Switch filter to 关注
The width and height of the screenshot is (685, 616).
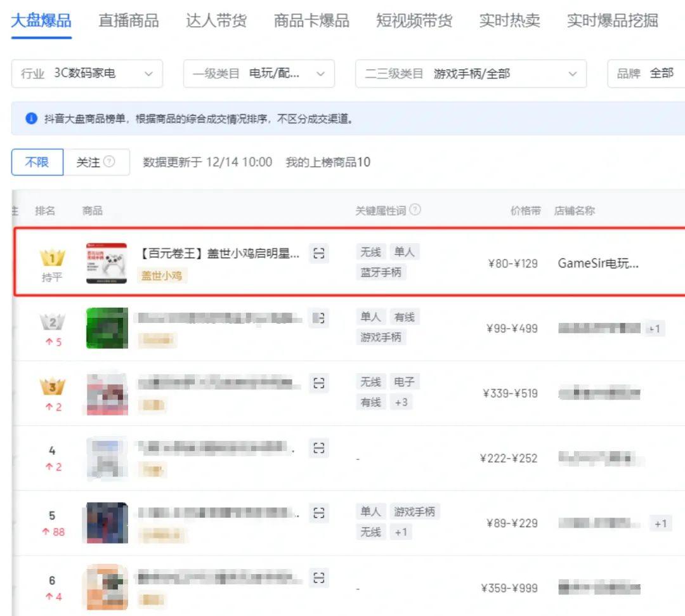click(x=96, y=162)
